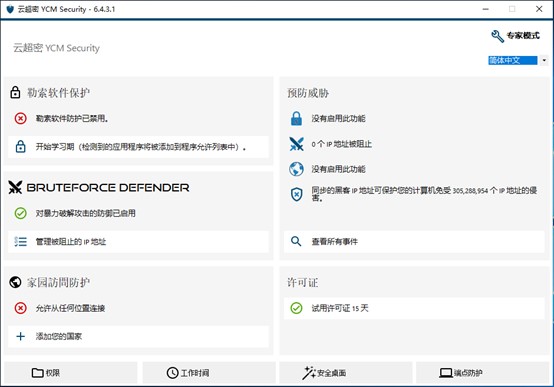
Task: Open the 权限 tab at bottom
Action: coord(71,373)
